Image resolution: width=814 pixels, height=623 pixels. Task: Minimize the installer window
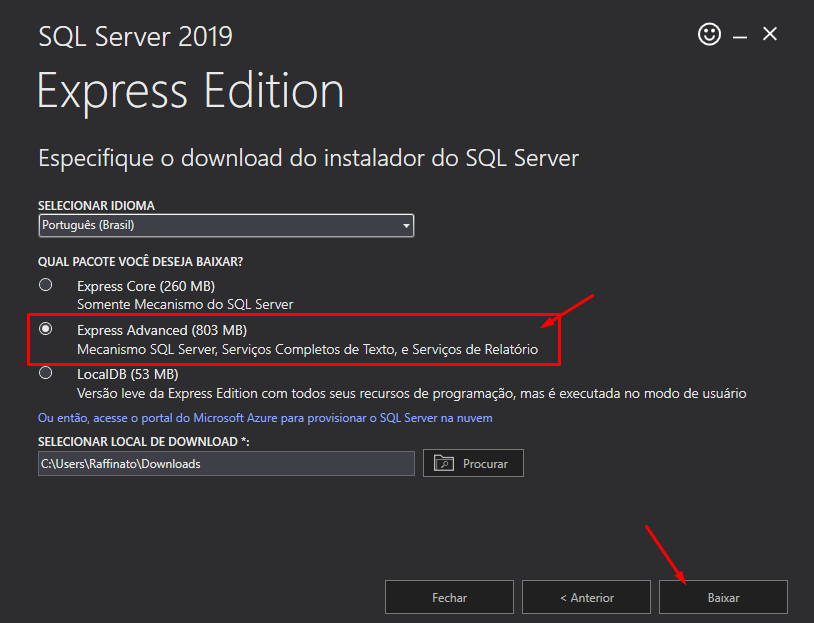click(x=740, y=37)
